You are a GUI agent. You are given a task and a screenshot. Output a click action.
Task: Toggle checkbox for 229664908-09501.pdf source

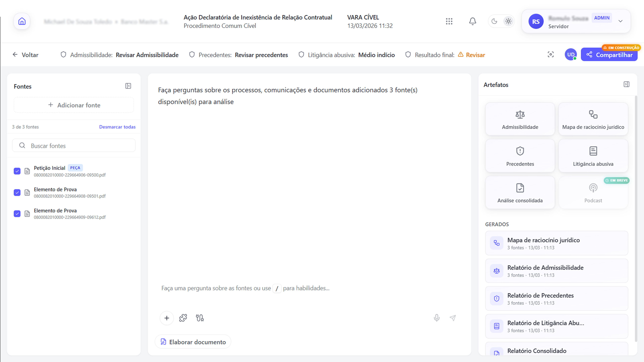pyautogui.click(x=17, y=193)
